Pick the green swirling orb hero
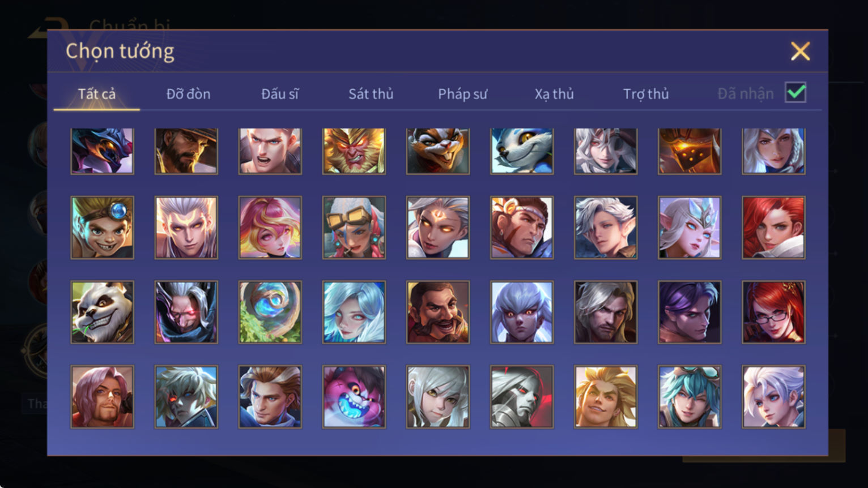This screenshot has width=868, height=488. (x=270, y=312)
